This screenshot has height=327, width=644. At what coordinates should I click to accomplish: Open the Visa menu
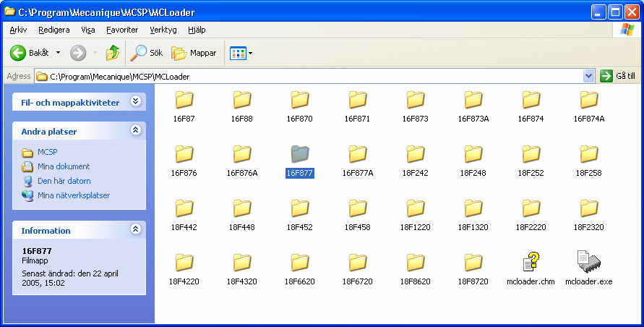[88, 30]
